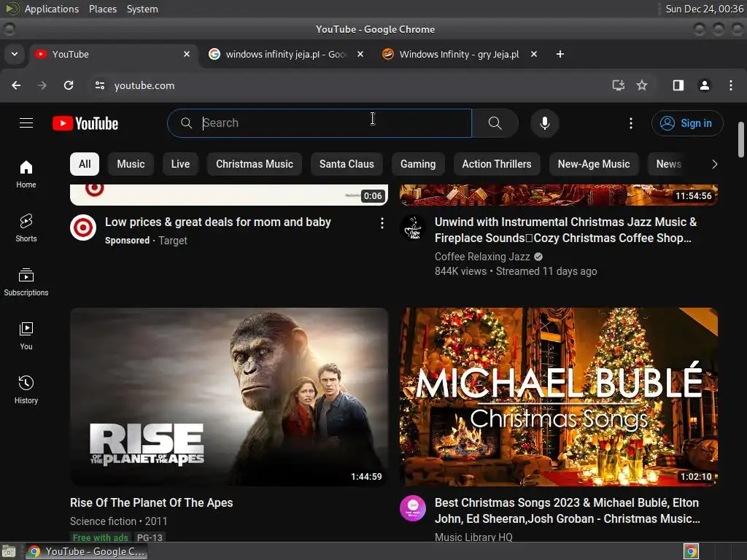Go to Home in sidebar
The height and width of the screenshot is (560, 747).
point(26,174)
